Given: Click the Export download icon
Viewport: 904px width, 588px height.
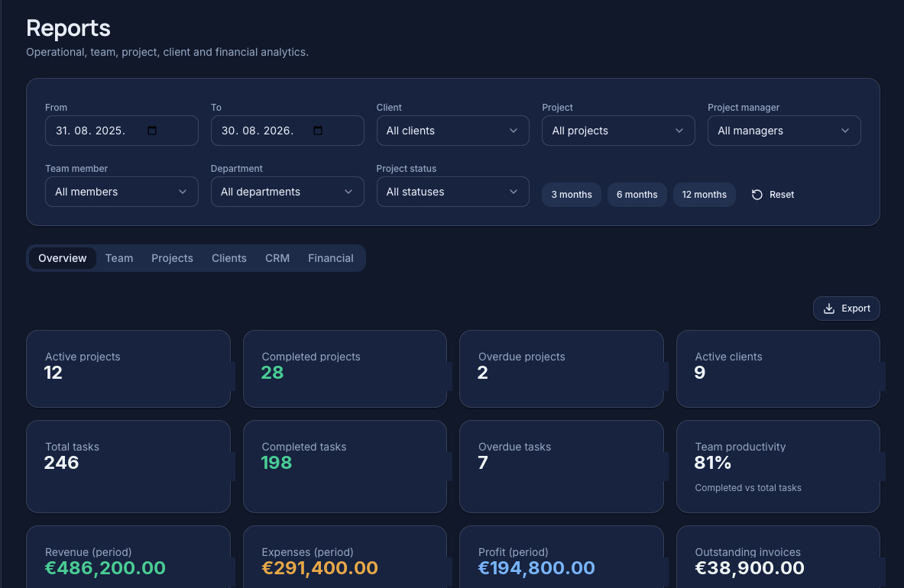Looking at the screenshot, I should tap(829, 309).
